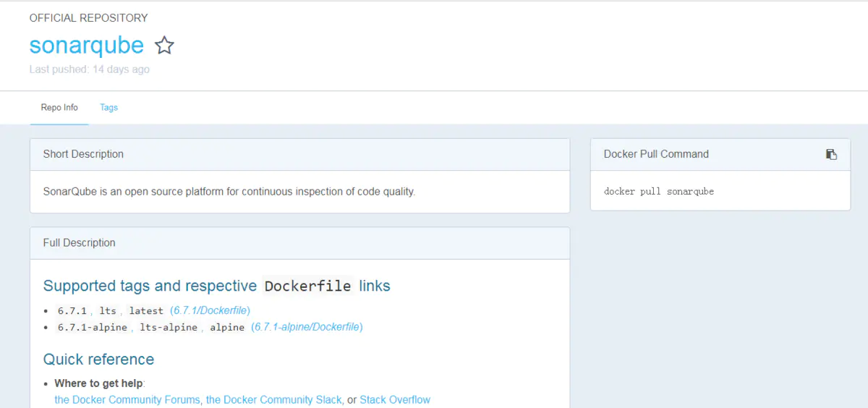
Task: Switch to the Tags tab
Action: (109, 107)
